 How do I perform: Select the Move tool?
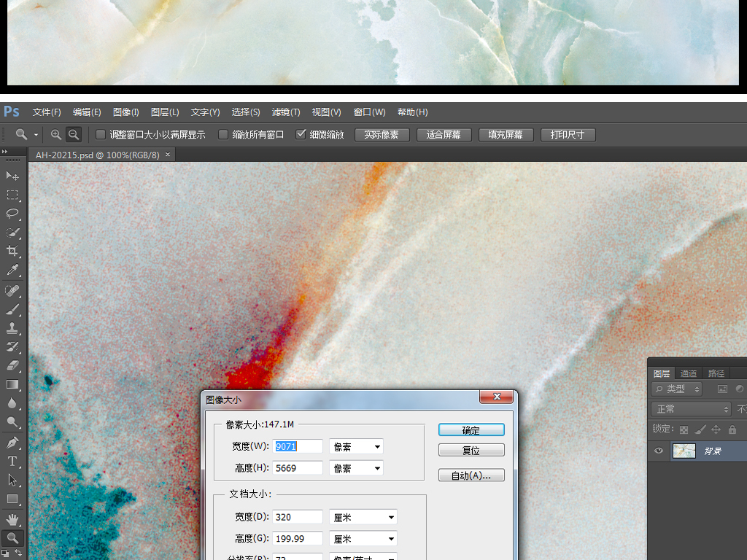pos(12,176)
